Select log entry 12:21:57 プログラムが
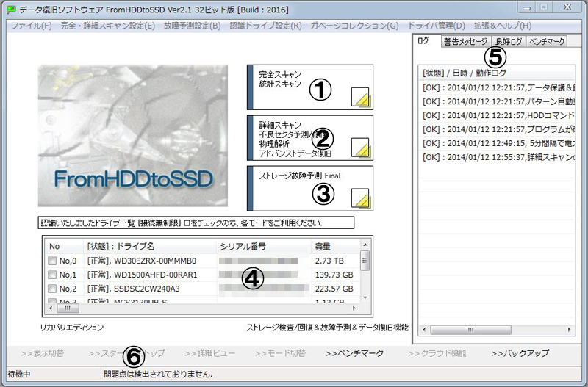 click(497, 129)
